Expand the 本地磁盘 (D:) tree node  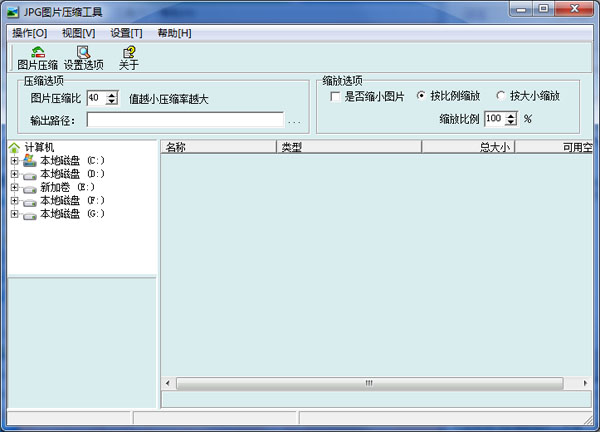(x=15, y=174)
